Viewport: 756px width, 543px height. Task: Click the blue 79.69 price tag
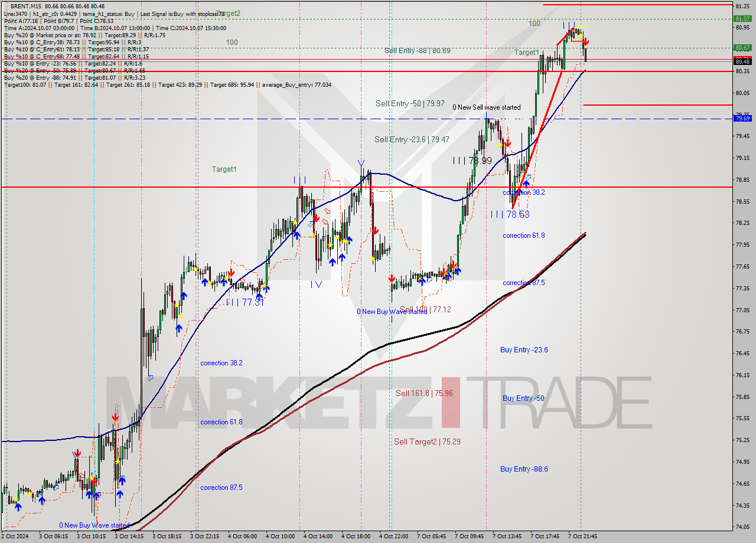(x=742, y=119)
